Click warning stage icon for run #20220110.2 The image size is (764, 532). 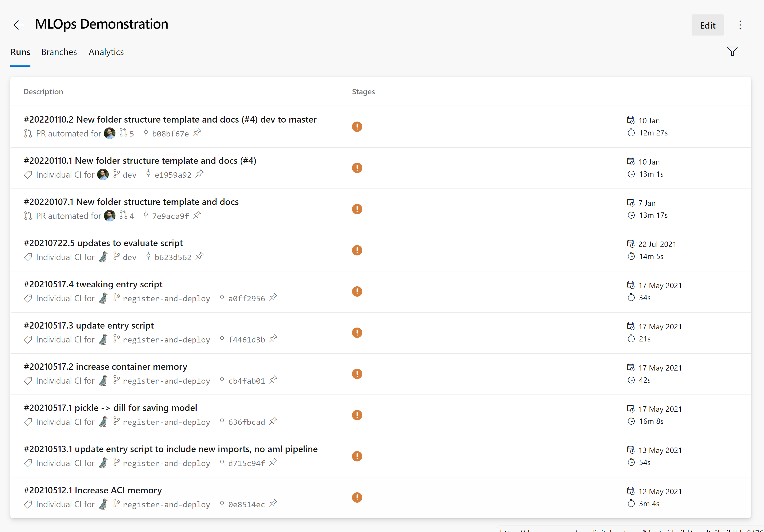tap(357, 127)
